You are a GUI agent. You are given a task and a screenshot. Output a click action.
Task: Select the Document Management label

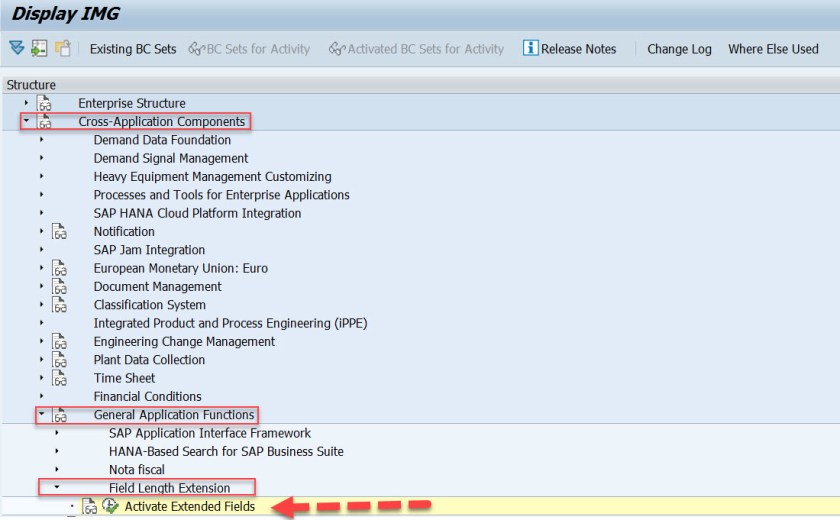pyautogui.click(x=158, y=287)
